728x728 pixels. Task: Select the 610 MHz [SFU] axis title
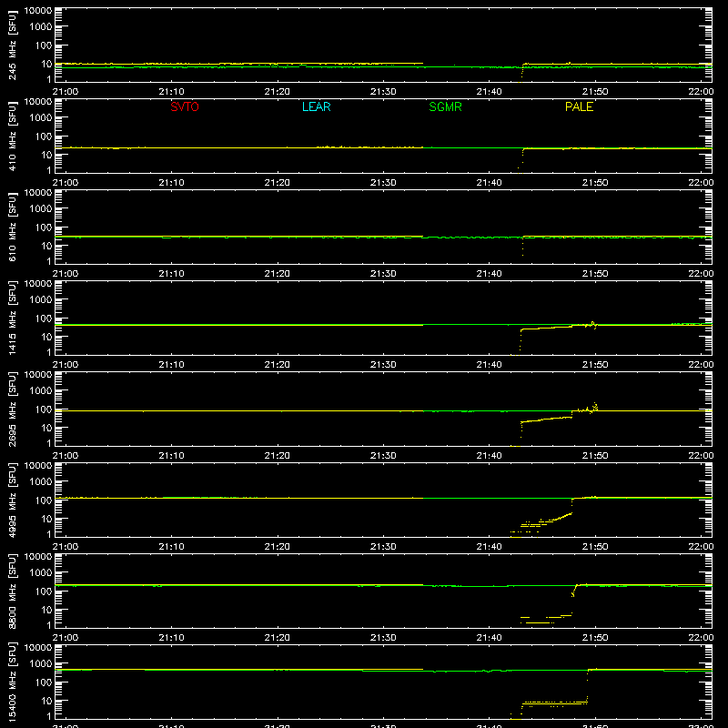pyautogui.click(x=12, y=227)
